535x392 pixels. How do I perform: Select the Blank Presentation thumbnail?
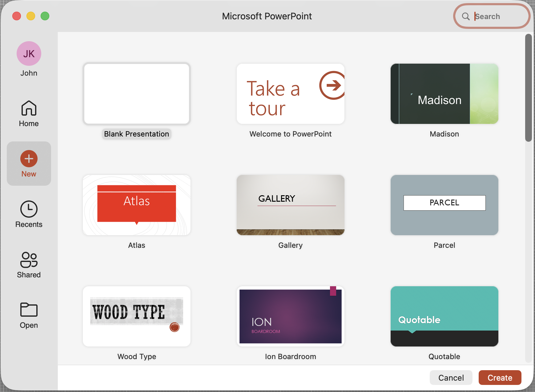(x=137, y=94)
